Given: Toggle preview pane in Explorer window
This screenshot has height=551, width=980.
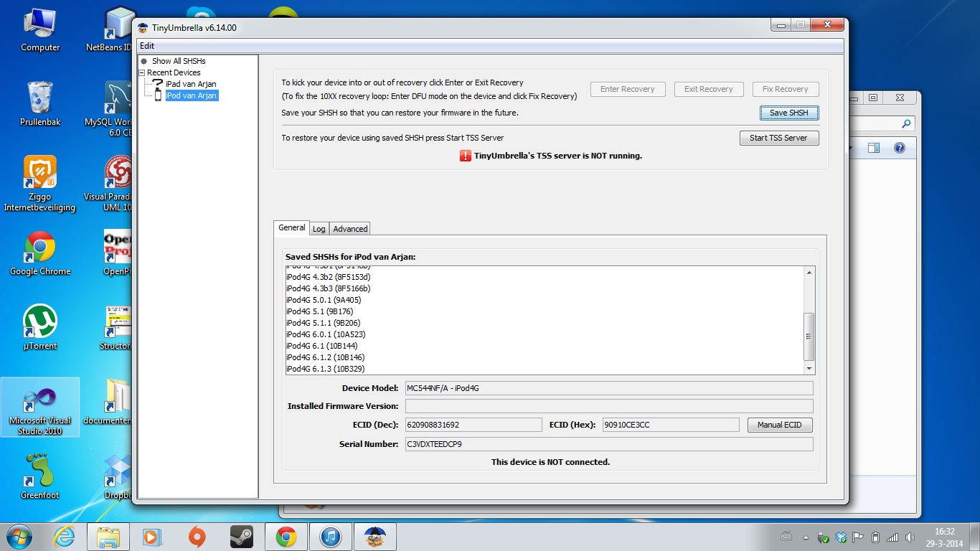Looking at the screenshot, I should (873, 148).
